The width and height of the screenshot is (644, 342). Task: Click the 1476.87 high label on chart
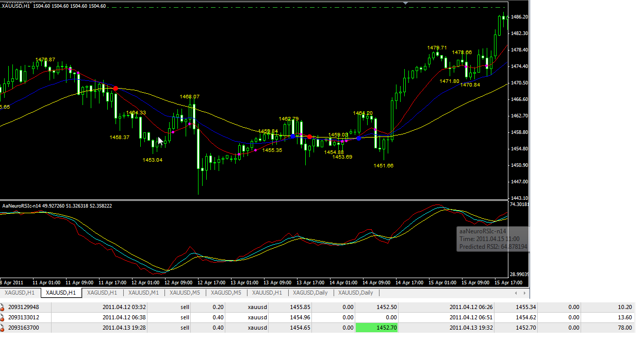click(x=45, y=59)
